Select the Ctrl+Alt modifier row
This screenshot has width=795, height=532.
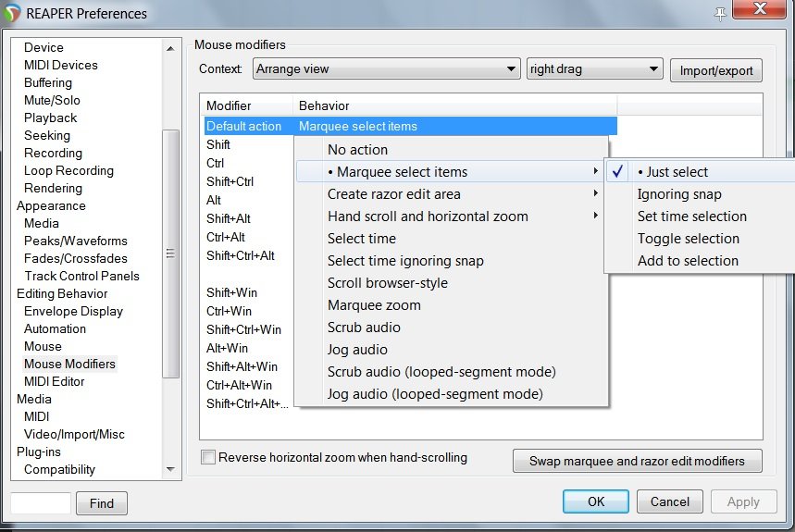click(226, 237)
